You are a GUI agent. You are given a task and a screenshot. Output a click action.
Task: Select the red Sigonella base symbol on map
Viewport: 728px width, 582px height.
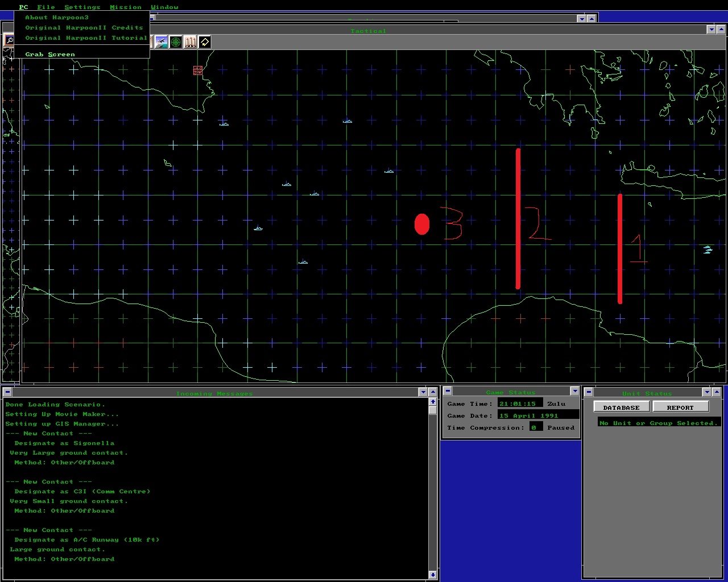[x=198, y=70]
